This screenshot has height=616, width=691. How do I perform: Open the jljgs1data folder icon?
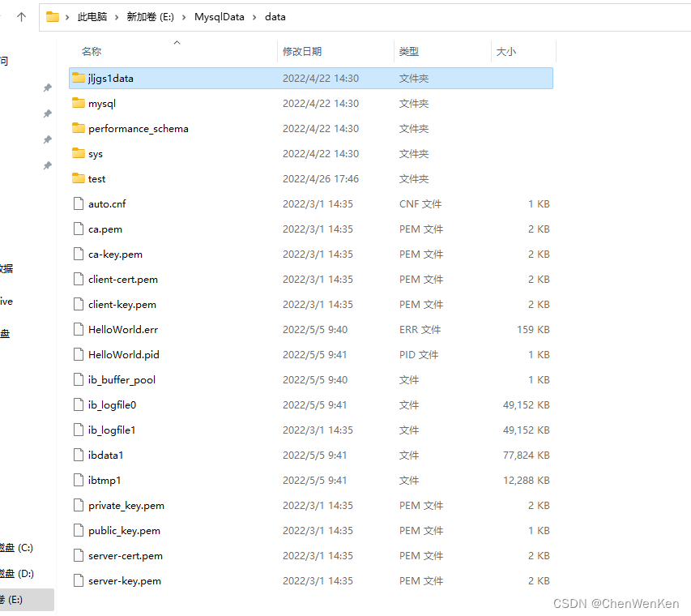pos(79,78)
